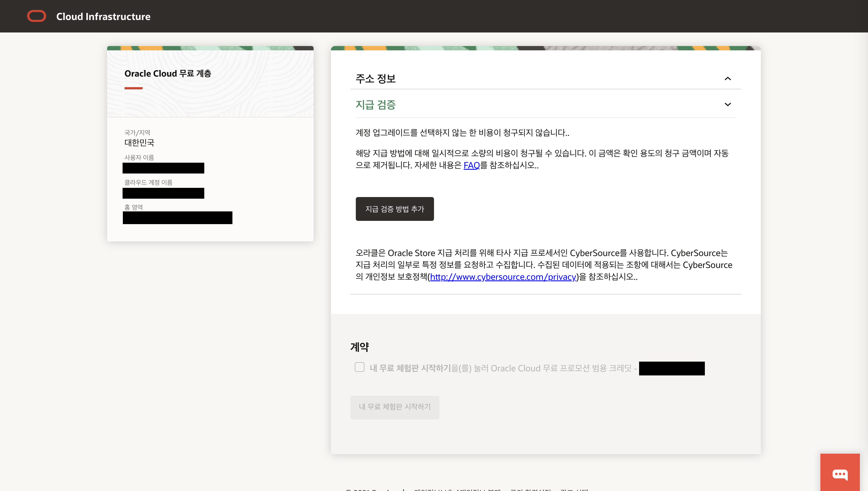The image size is (868, 491).
Task: Click the 계약 section heading
Action: click(x=359, y=347)
